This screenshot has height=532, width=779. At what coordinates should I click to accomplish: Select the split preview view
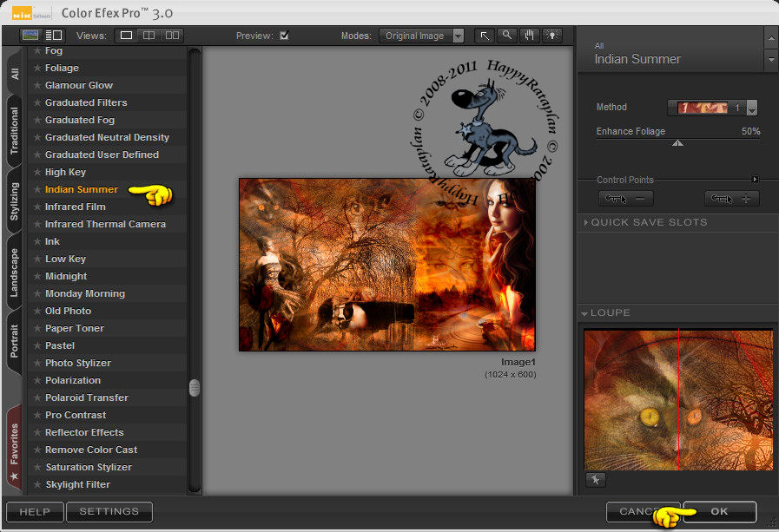149,36
